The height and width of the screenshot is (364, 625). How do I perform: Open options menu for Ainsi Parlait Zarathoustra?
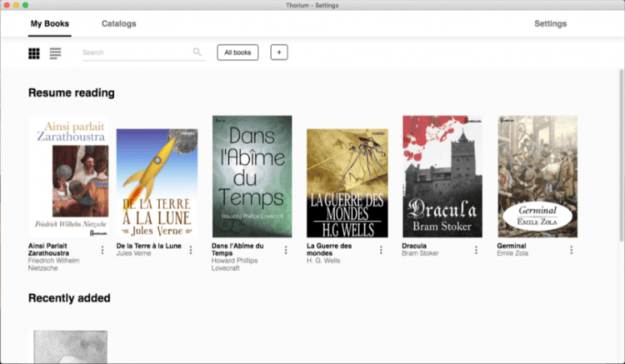click(x=103, y=250)
